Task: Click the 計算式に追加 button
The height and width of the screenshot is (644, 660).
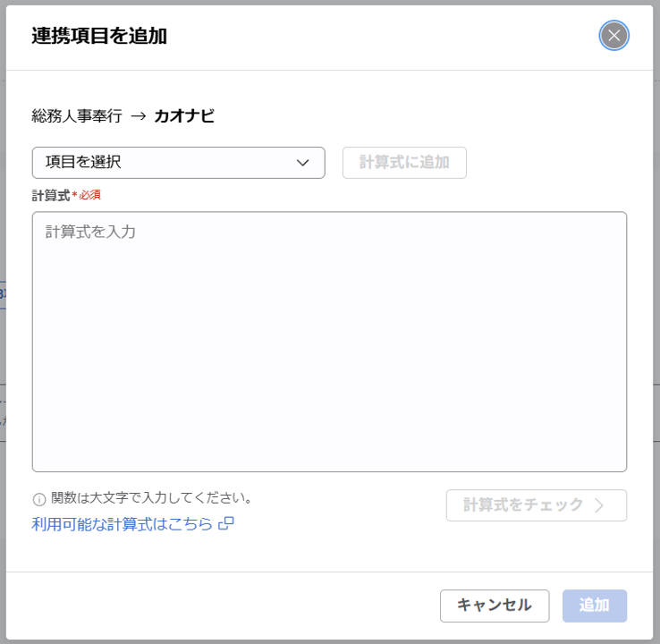Action: coord(404,163)
